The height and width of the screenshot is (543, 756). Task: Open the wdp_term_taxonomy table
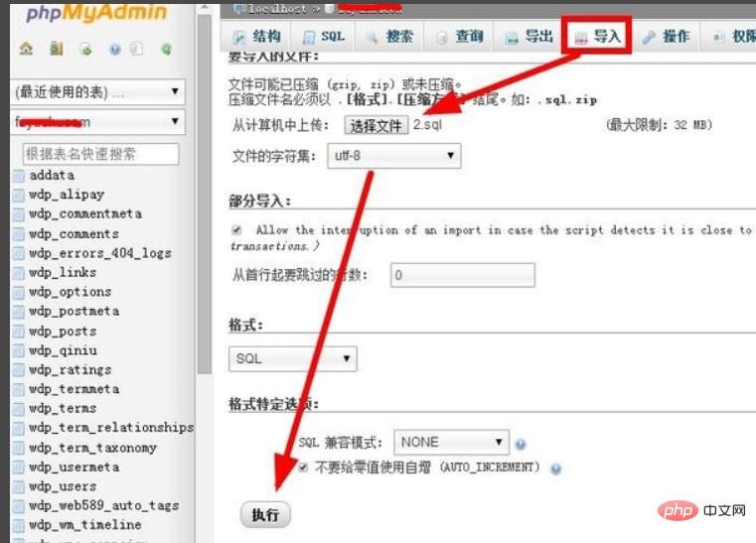(x=92, y=448)
